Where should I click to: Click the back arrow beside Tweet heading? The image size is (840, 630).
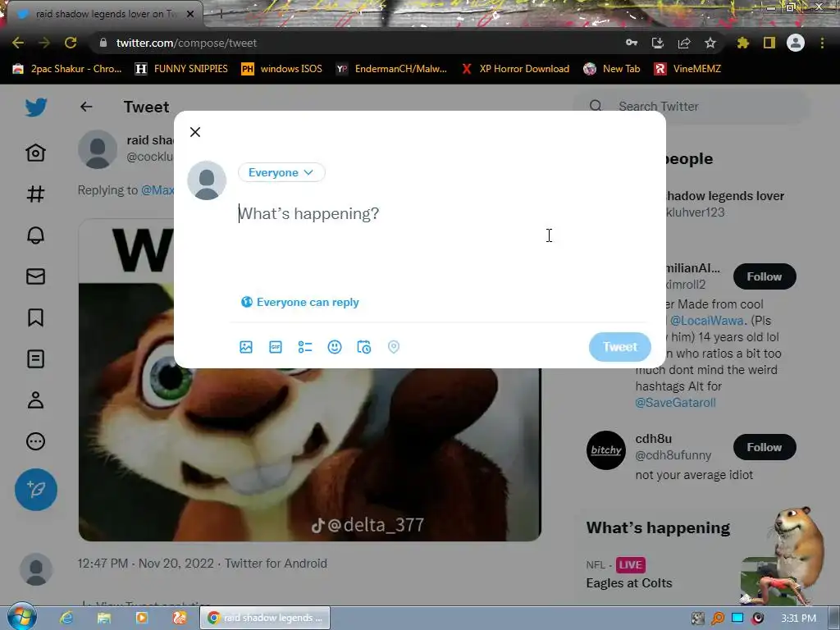tap(86, 107)
